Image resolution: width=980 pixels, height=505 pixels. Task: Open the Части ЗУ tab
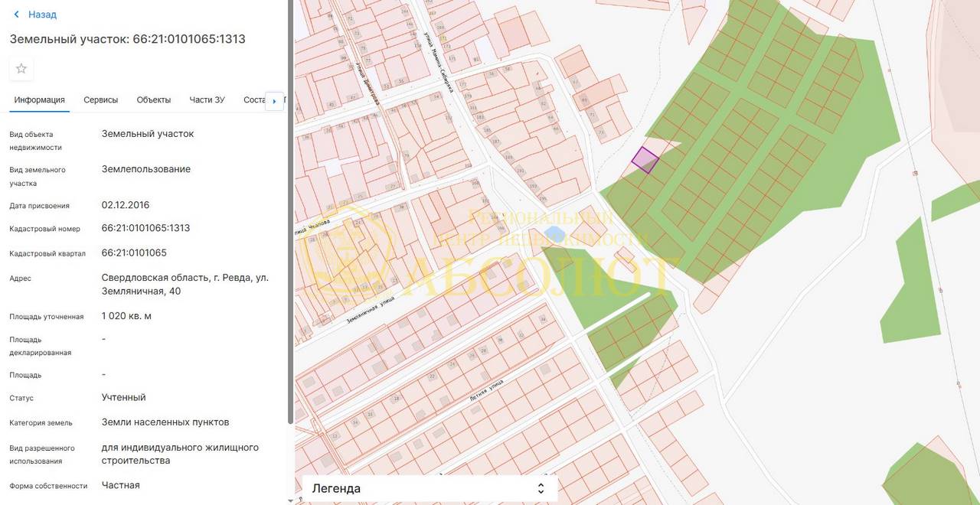coord(207,99)
